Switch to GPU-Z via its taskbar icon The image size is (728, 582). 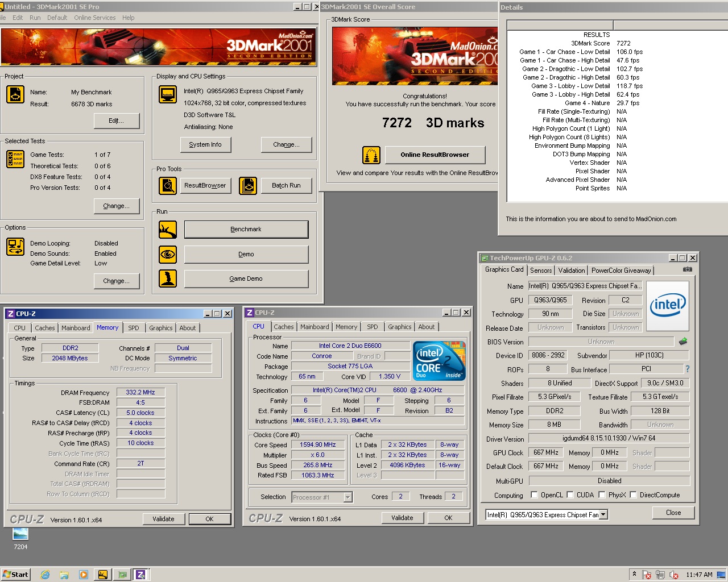(122, 575)
